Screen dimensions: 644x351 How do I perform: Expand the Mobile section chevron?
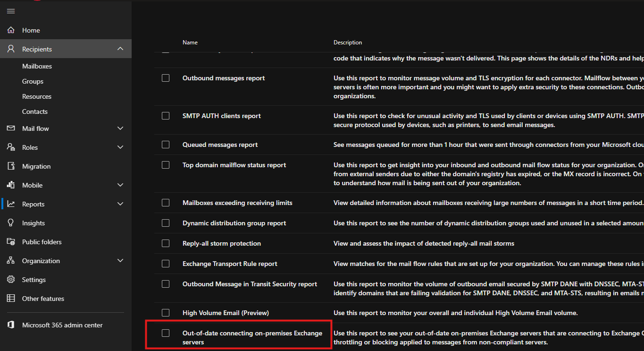[x=120, y=185]
